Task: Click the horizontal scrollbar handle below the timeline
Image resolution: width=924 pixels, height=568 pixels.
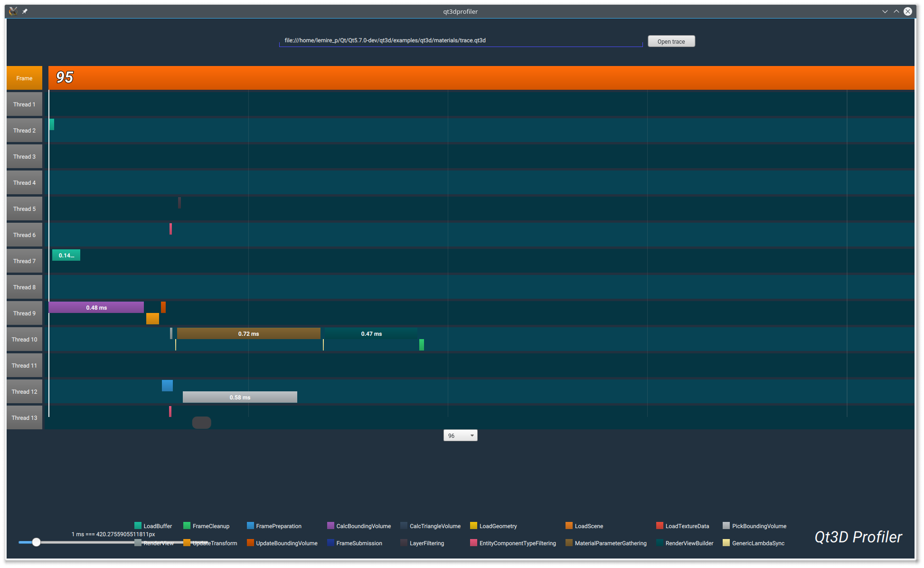Action: pyautogui.click(x=201, y=422)
